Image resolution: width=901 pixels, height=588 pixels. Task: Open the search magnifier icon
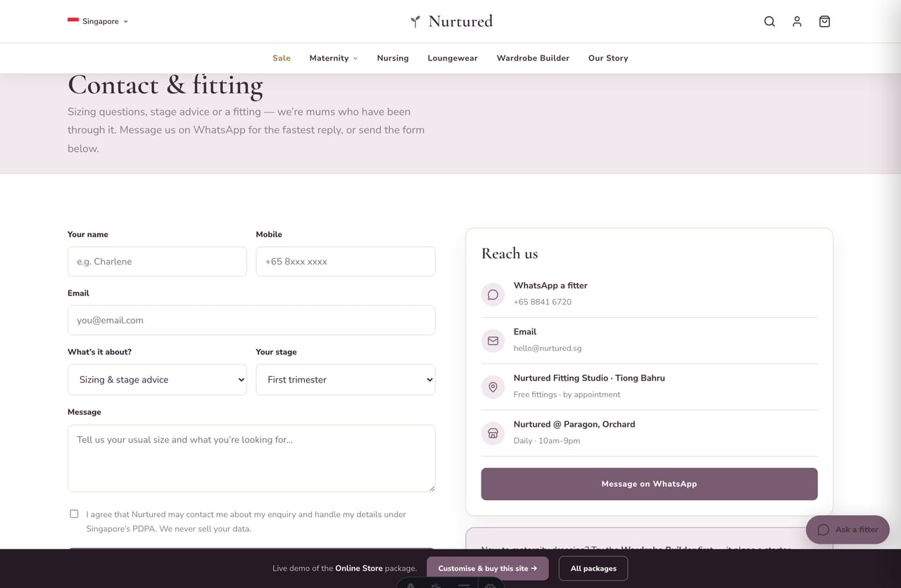pos(769,21)
